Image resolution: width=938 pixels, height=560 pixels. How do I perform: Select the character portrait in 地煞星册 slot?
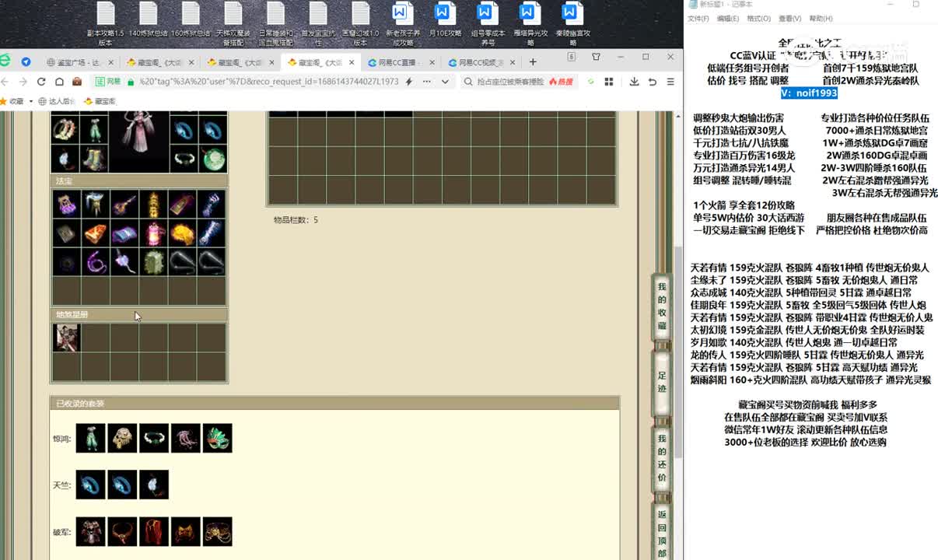pyautogui.click(x=66, y=338)
